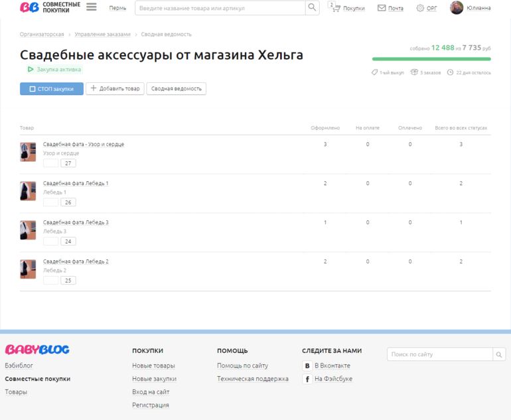Open the hamburger menu next to the logo
Viewport: 511px width, 420px height.
tap(92, 7)
